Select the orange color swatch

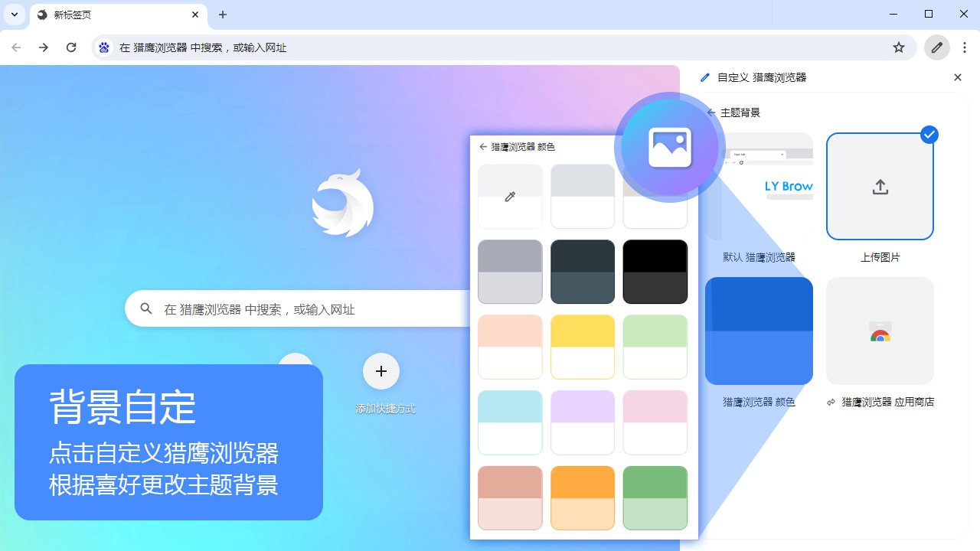coord(582,497)
